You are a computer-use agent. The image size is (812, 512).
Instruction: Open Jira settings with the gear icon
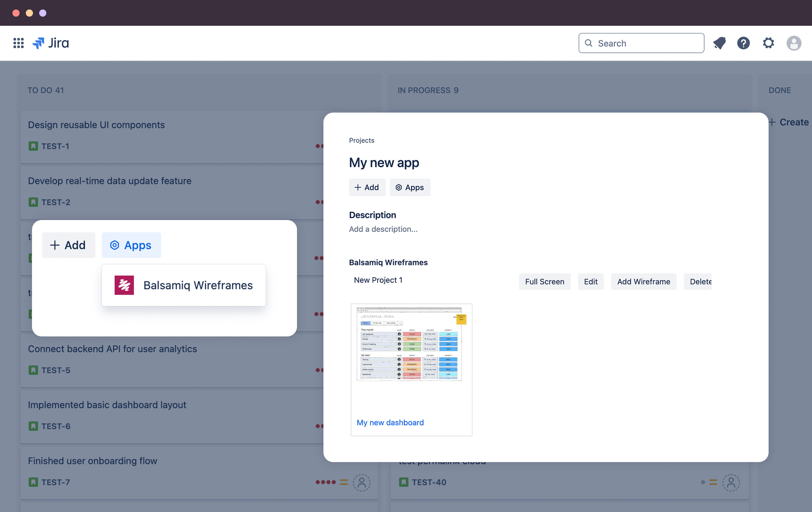[768, 43]
